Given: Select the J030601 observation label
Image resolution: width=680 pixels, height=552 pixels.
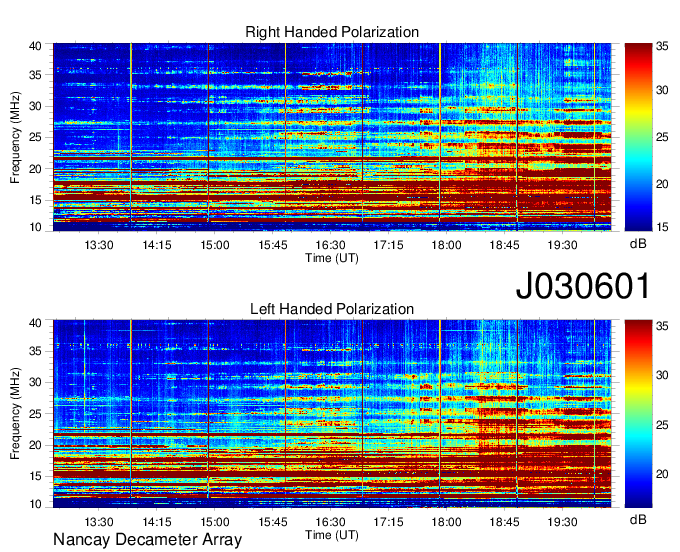Looking at the screenshot, I should [583, 286].
